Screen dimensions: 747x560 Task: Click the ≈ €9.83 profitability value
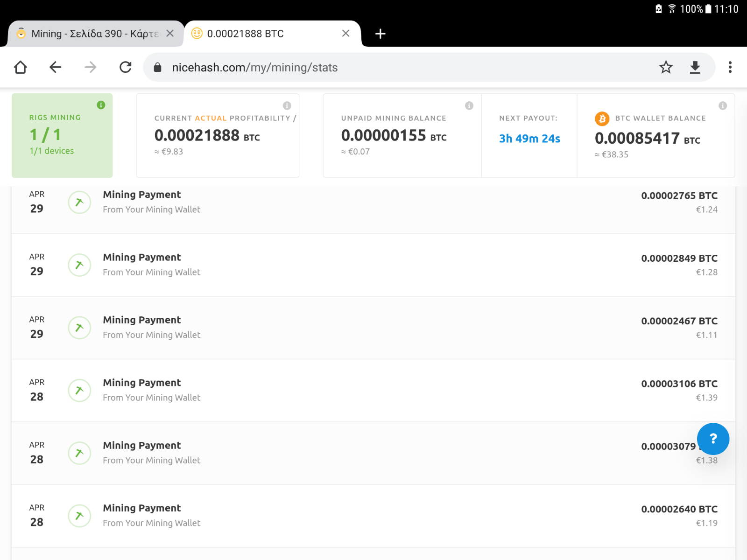point(169,152)
